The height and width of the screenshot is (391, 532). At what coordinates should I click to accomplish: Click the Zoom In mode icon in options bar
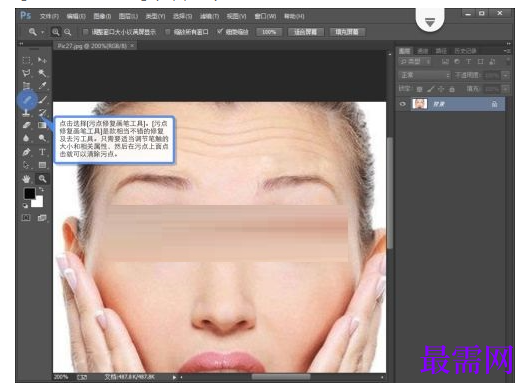(56, 32)
